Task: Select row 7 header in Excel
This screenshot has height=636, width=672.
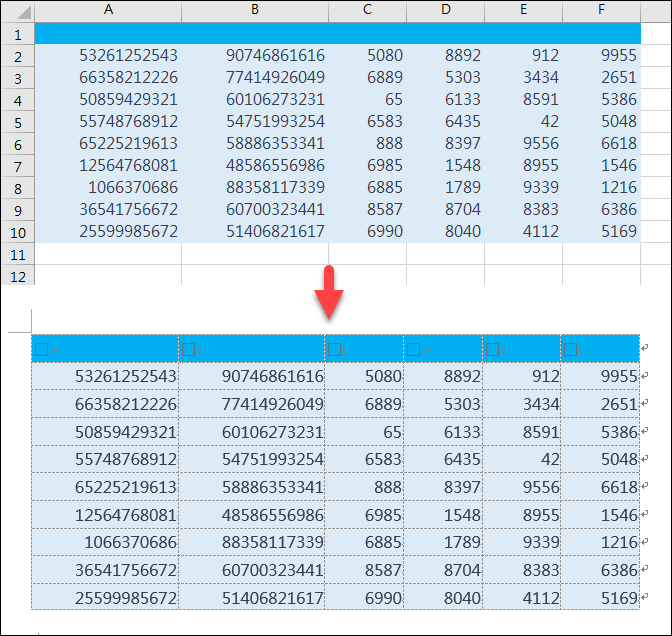Action: (x=18, y=165)
